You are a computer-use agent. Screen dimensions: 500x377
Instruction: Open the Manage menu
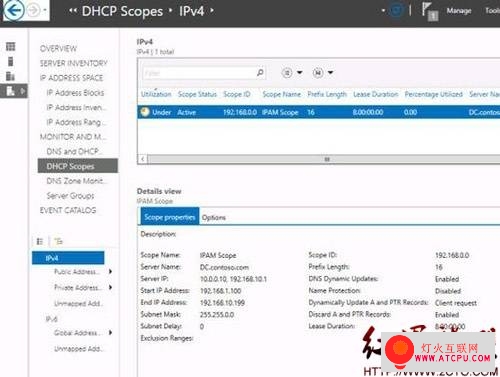[459, 11]
